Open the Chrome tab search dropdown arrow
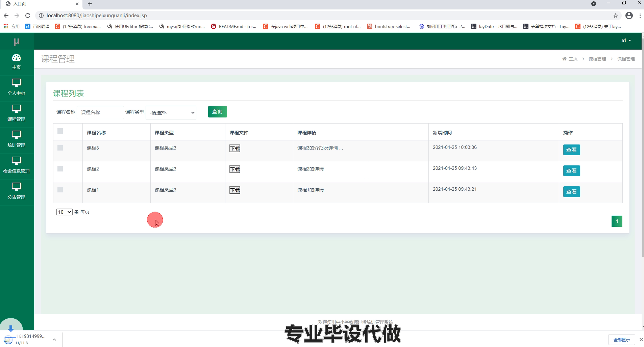Viewport: 644px width, 347px height. click(x=594, y=4)
